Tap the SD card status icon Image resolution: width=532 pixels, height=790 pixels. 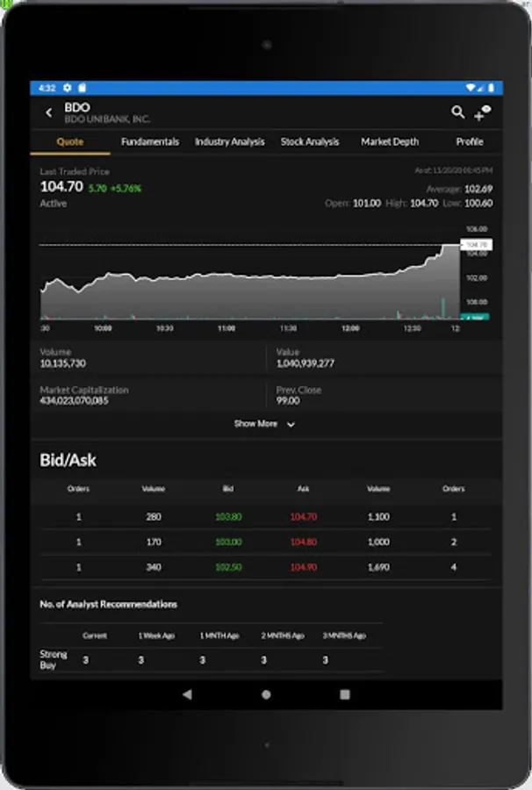pyautogui.click(x=83, y=88)
